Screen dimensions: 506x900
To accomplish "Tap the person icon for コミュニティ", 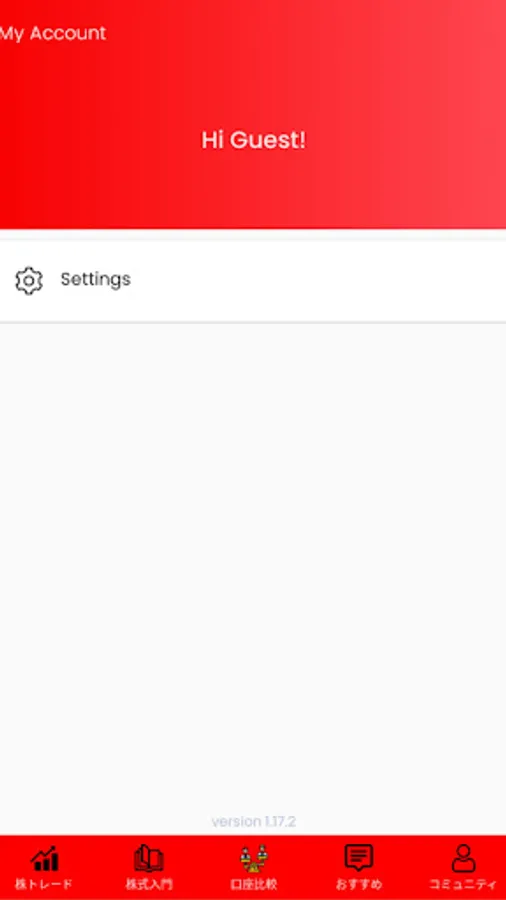I will (x=463, y=859).
